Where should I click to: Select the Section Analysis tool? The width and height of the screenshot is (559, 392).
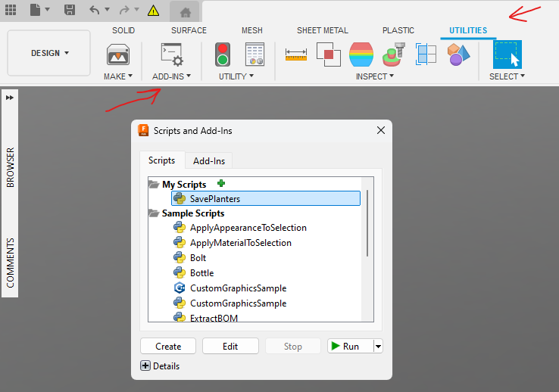pos(426,54)
